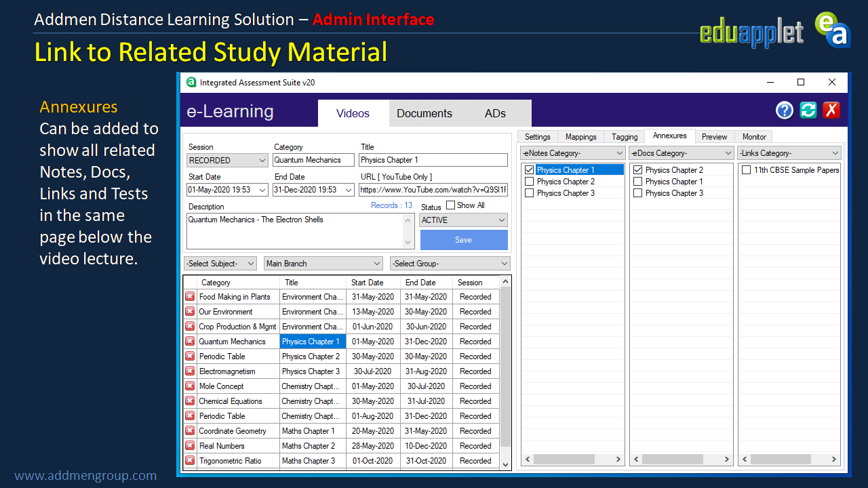868x488 pixels.
Task: Delete the Trigonometric Ratio row
Action: click(x=190, y=461)
